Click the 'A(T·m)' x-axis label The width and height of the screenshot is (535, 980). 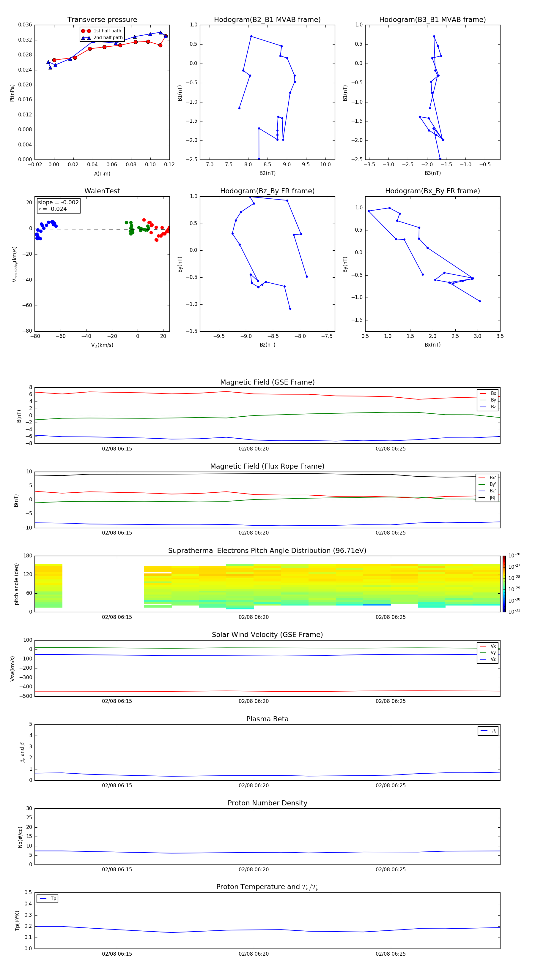102,174
